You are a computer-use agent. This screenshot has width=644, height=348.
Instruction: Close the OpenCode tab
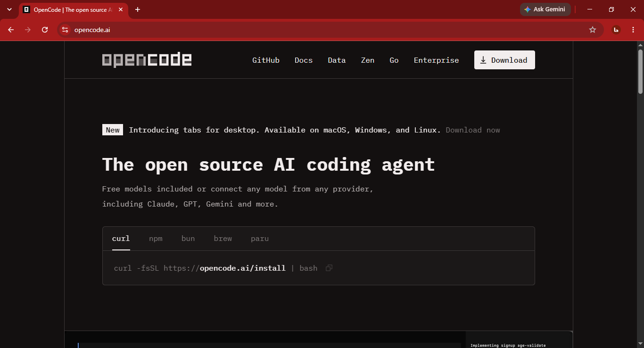pos(121,9)
